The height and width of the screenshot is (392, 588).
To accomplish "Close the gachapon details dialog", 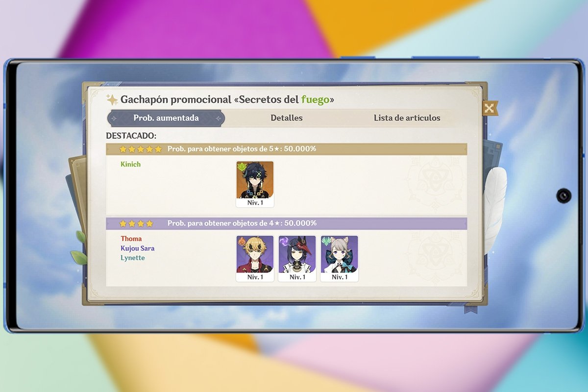I will click(x=489, y=108).
